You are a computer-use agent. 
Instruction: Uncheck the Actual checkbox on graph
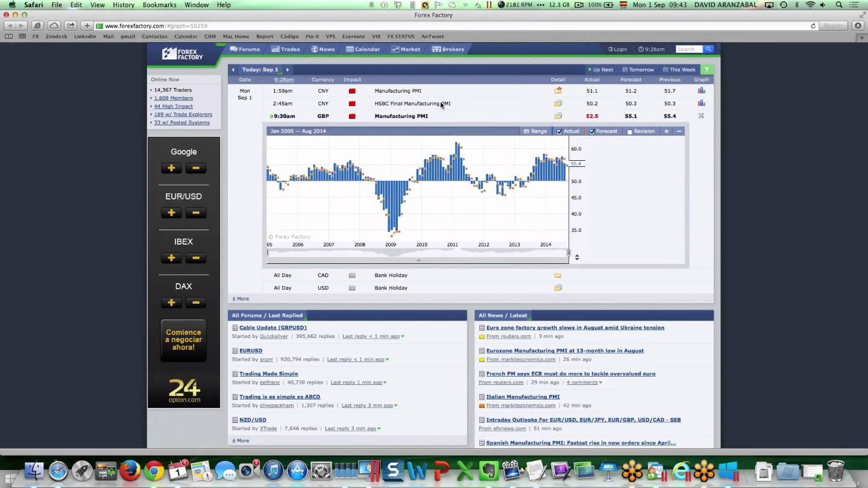[559, 131]
